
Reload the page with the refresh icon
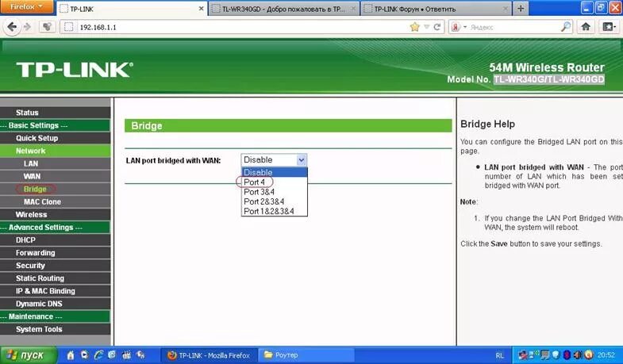pos(437,27)
